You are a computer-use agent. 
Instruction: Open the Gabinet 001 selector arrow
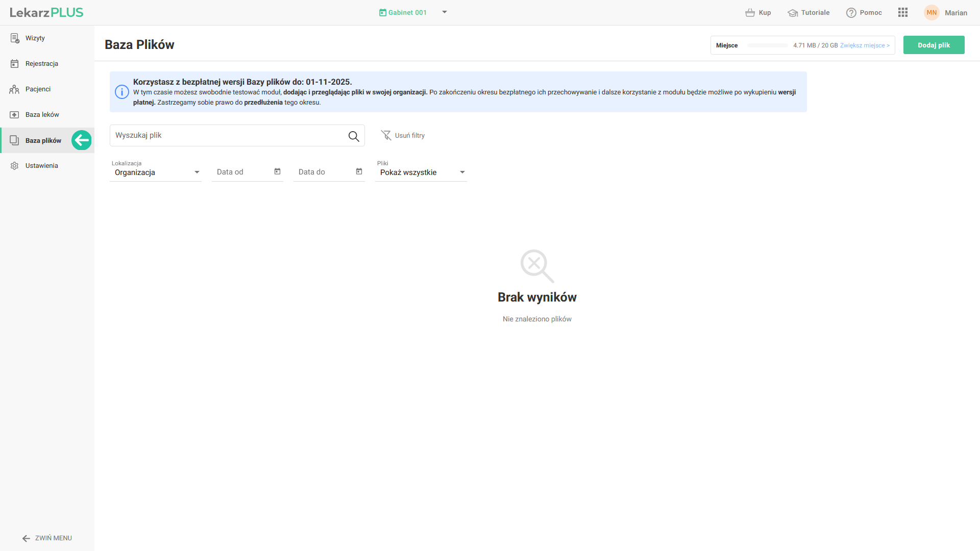point(445,12)
